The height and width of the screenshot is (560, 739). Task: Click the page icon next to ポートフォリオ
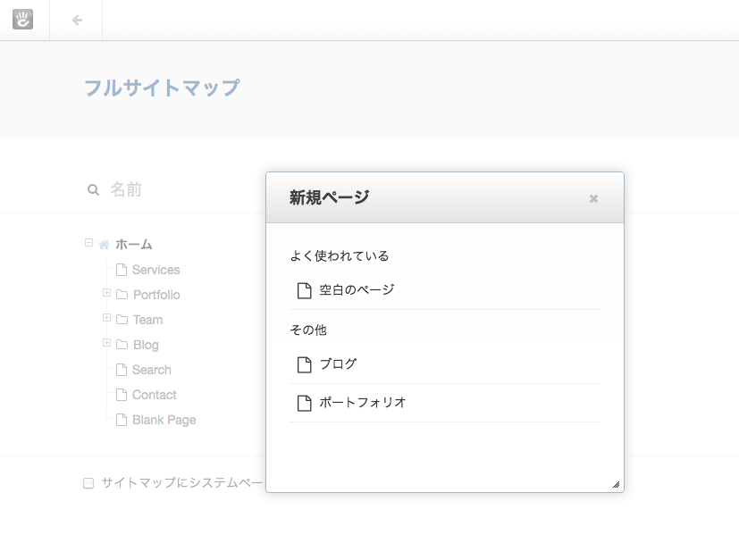305,403
